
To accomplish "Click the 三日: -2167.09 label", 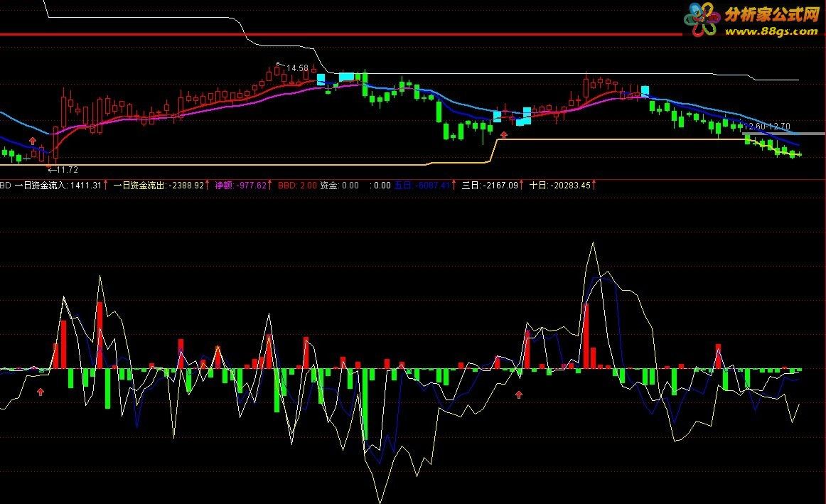I will (x=490, y=186).
